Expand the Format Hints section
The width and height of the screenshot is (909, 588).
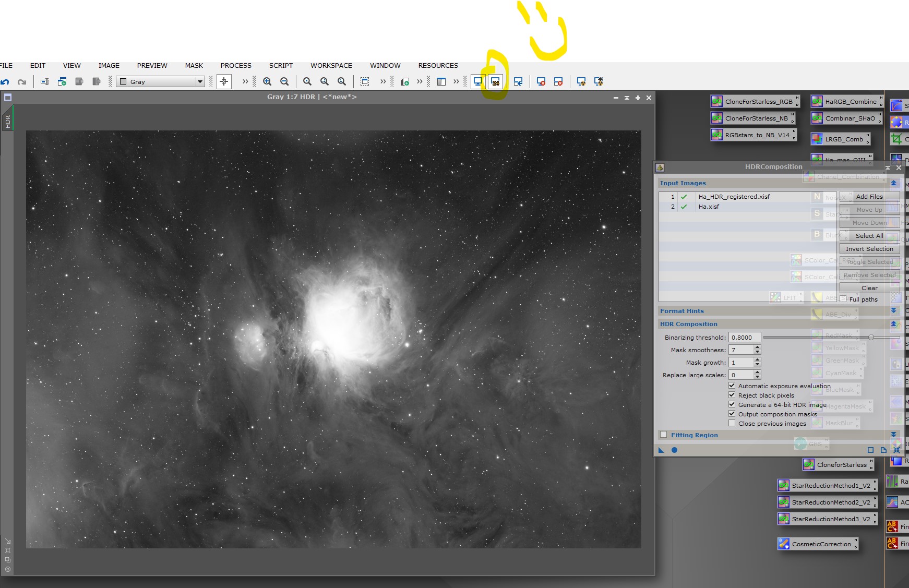click(x=894, y=310)
